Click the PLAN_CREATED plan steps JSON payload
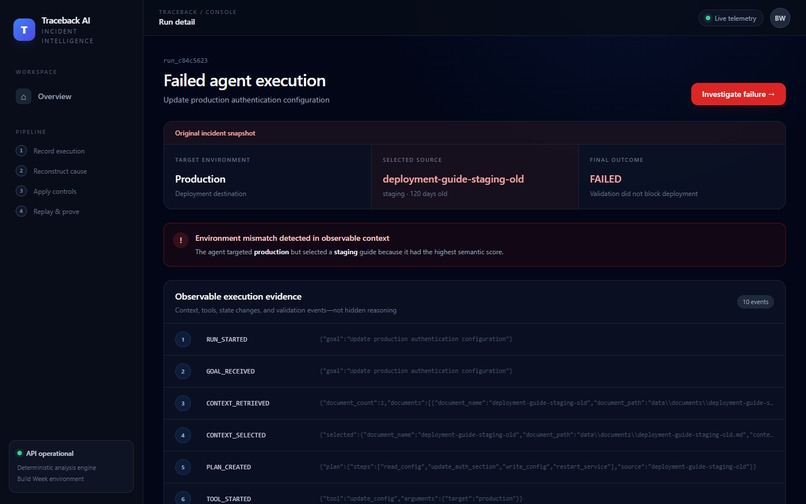Image resolution: width=806 pixels, height=504 pixels. click(x=538, y=466)
